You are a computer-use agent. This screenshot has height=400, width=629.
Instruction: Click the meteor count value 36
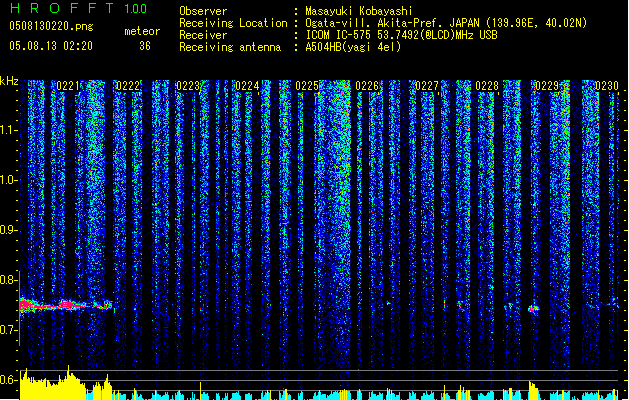click(x=145, y=46)
